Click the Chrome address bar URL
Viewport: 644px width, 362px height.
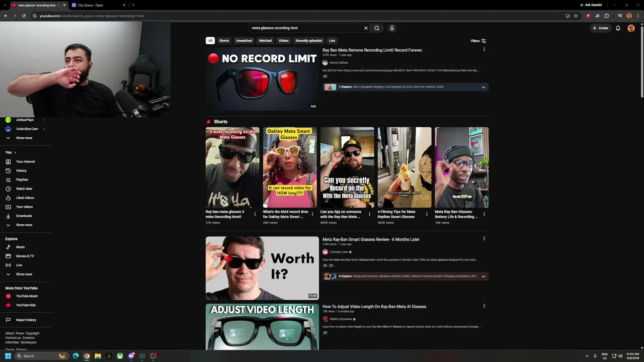point(92,16)
